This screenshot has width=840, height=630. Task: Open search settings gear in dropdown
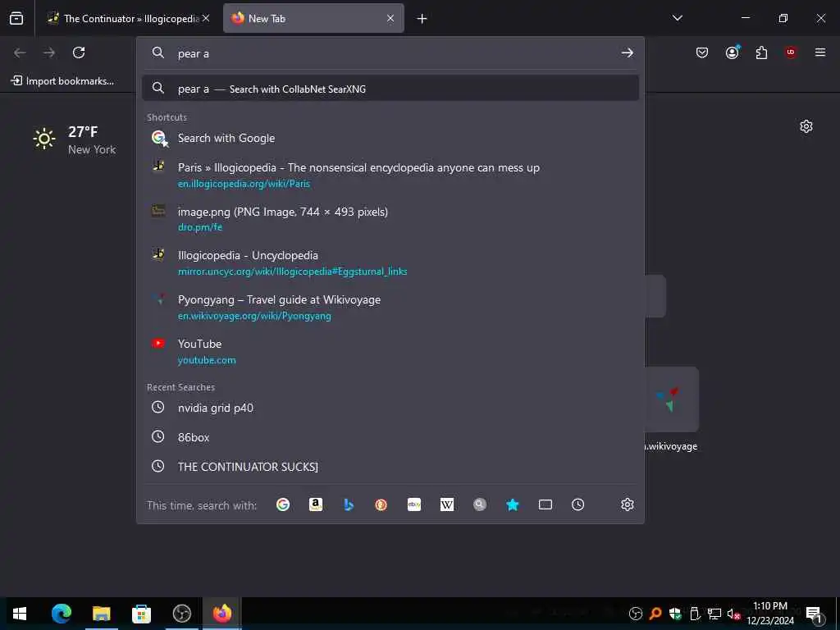pos(628,504)
